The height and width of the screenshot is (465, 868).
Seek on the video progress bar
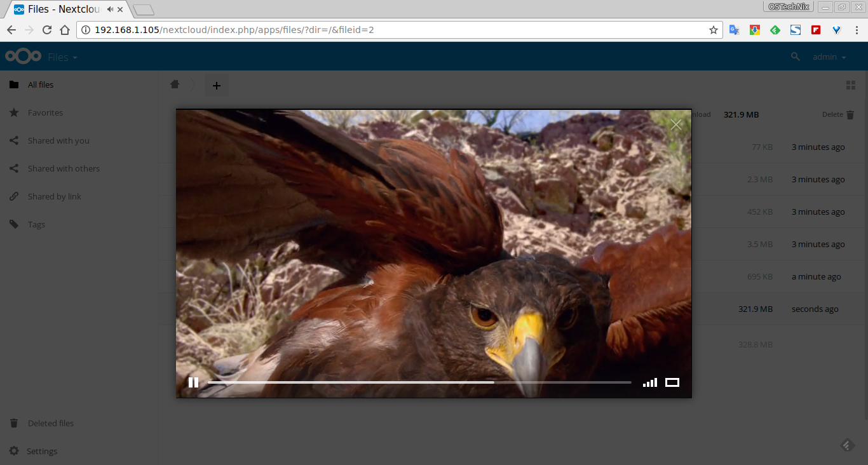[419, 382]
